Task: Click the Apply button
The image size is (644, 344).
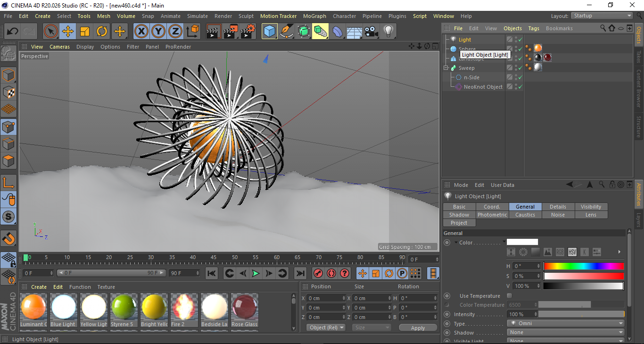Action: click(x=418, y=327)
